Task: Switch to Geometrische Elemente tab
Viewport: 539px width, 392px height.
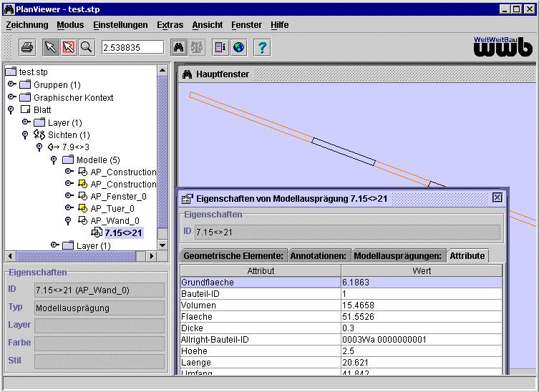Action: click(x=233, y=256)
